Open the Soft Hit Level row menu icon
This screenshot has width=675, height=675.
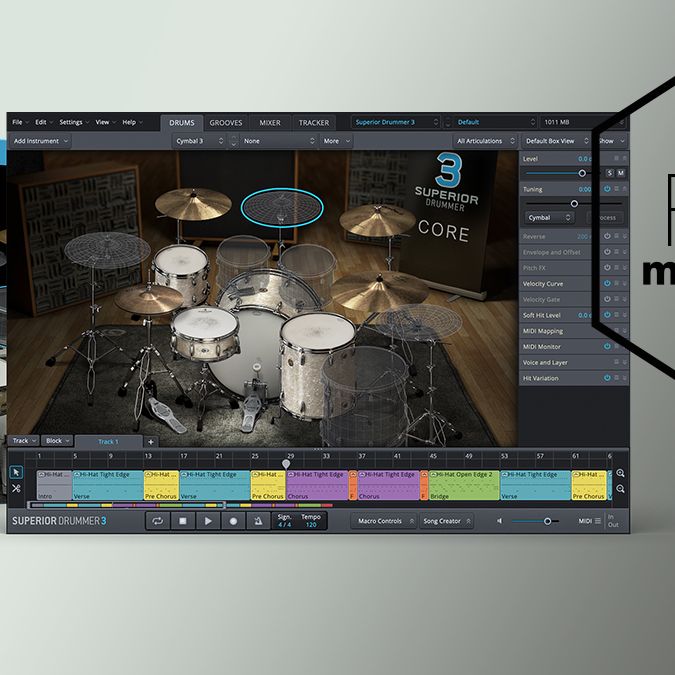(616, 315)
